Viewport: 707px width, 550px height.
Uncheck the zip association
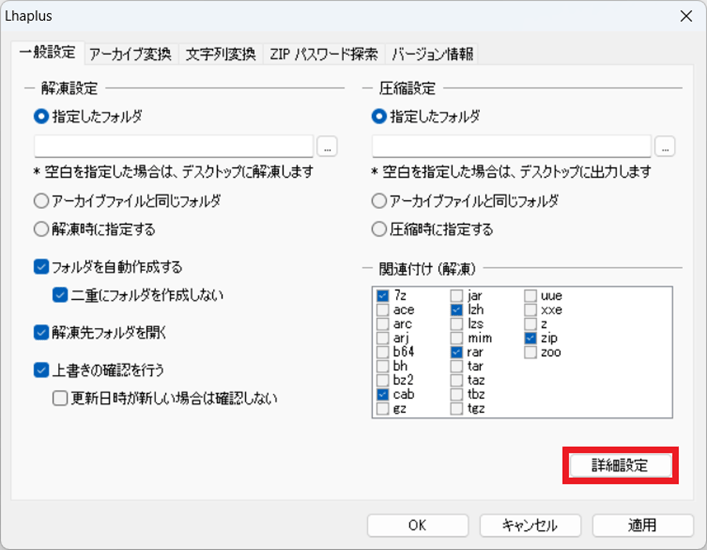pyautogui.click(x=531, y=338)
